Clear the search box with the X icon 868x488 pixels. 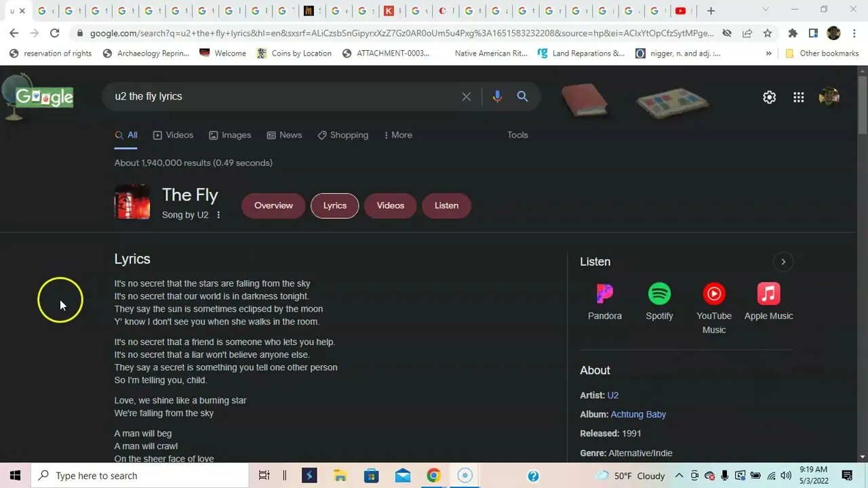click(x=466, y=96)
